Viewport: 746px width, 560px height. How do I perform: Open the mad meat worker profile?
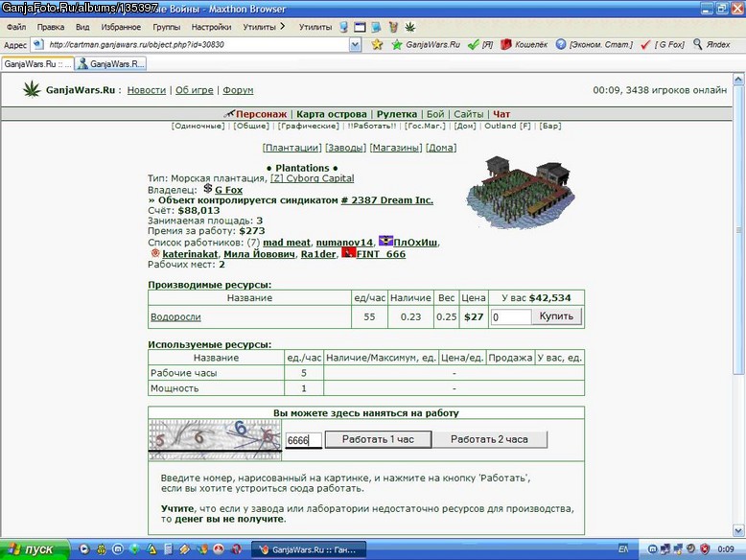287,243
